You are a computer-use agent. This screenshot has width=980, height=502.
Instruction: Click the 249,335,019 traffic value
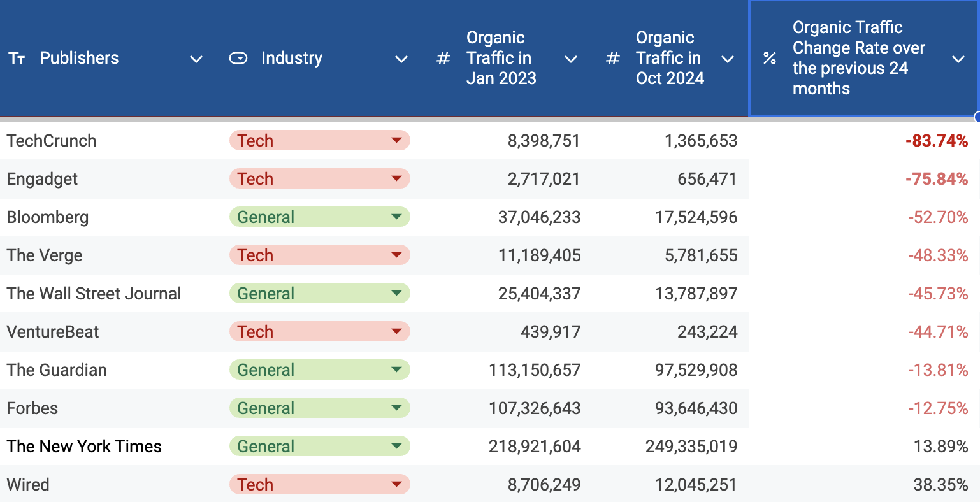click(691, 447)
